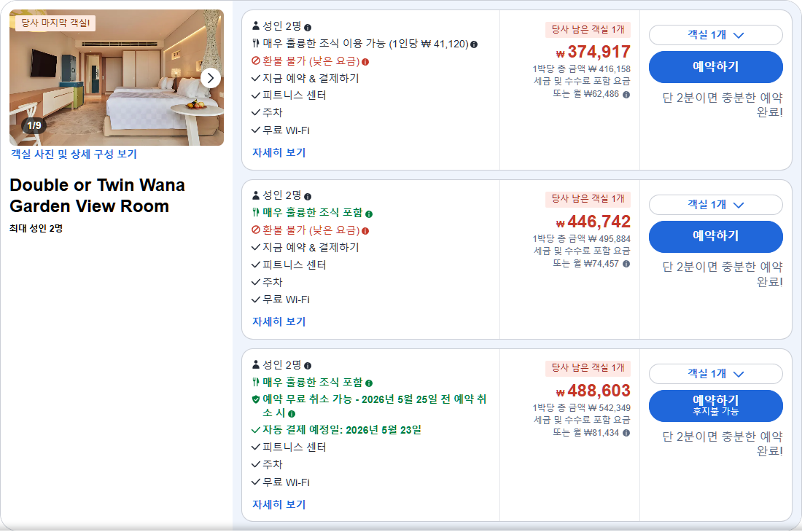This screenshot has height=532, width=802.
Task: Click the info icon next to 성인 2명 in the second option
Action: (308, 197)
